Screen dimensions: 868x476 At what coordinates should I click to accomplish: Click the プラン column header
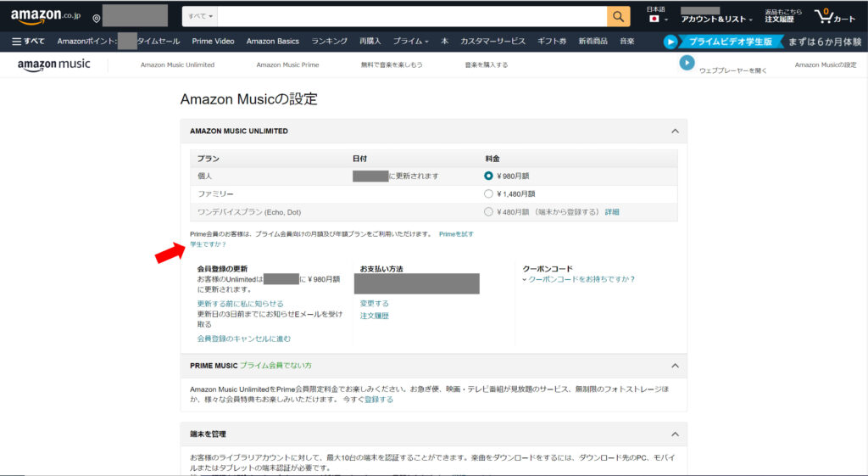(209, 159)
